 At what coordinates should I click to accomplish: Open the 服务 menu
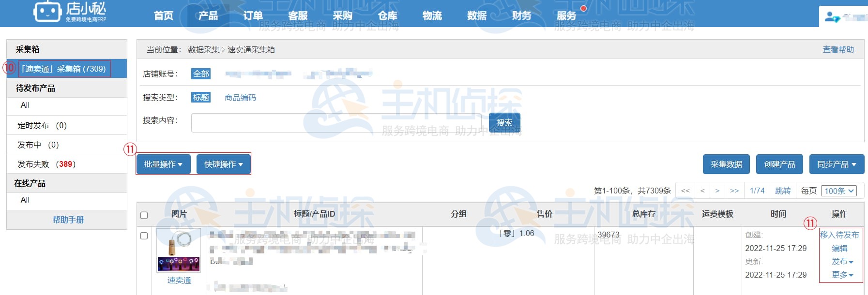tap(566, 15)
